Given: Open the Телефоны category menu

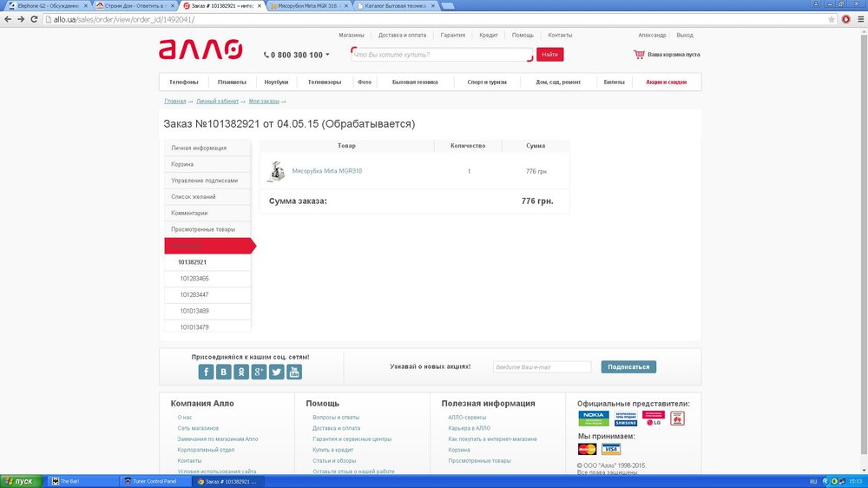Looking at the screenshot, I should [x=183, y=82].
